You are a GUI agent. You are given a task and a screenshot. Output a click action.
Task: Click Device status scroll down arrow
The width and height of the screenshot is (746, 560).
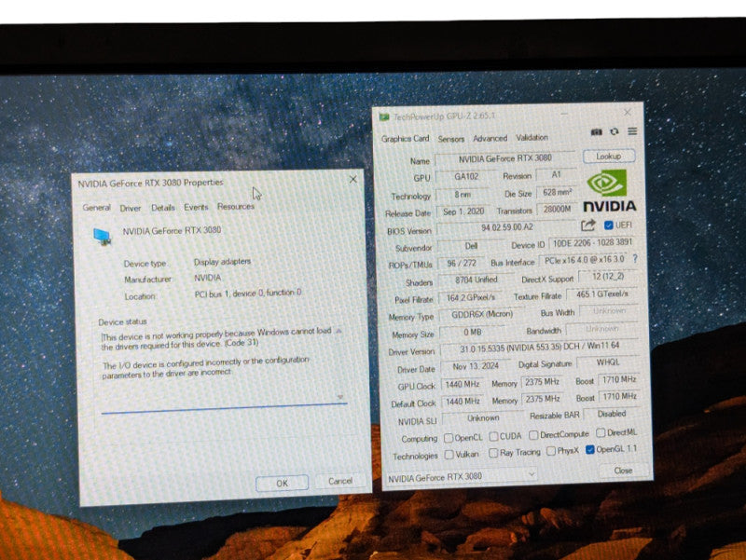(340, 396)
